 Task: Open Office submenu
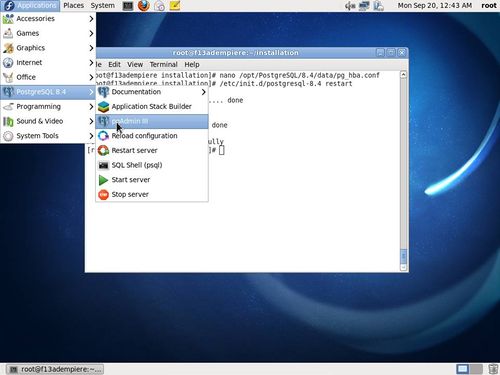pos(48,77)
